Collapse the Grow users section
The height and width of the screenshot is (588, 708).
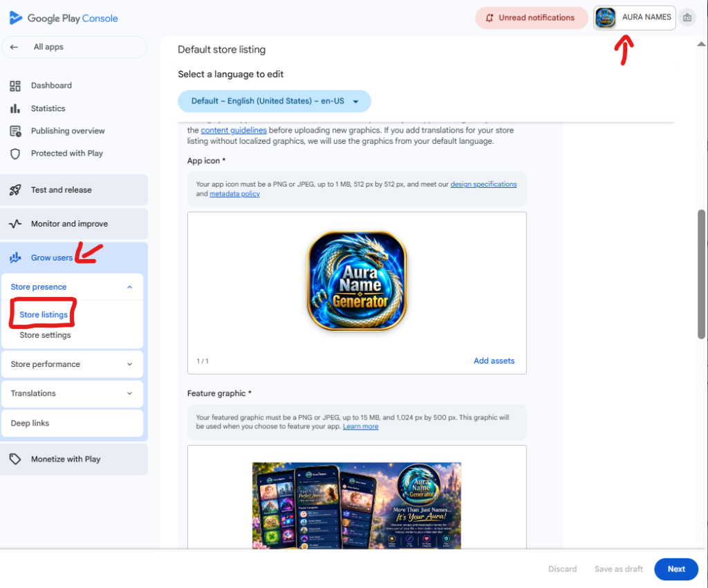[x=74, y=258]
